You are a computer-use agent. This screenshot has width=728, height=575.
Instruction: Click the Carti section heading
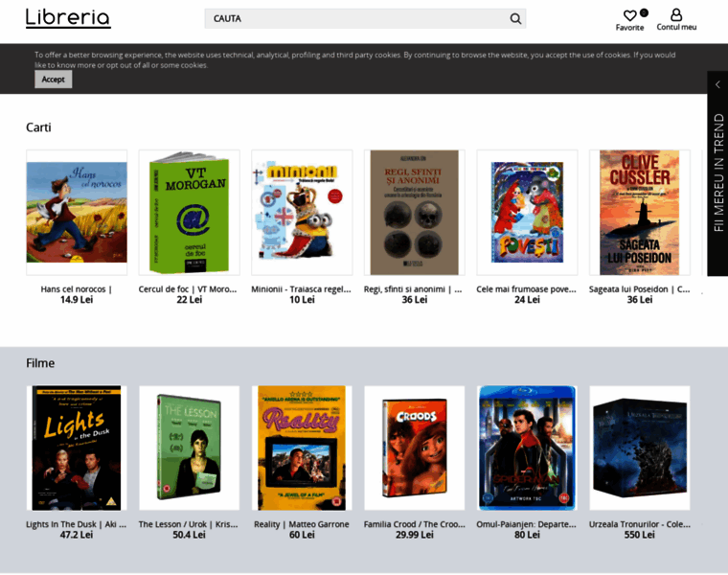[38, 127]
